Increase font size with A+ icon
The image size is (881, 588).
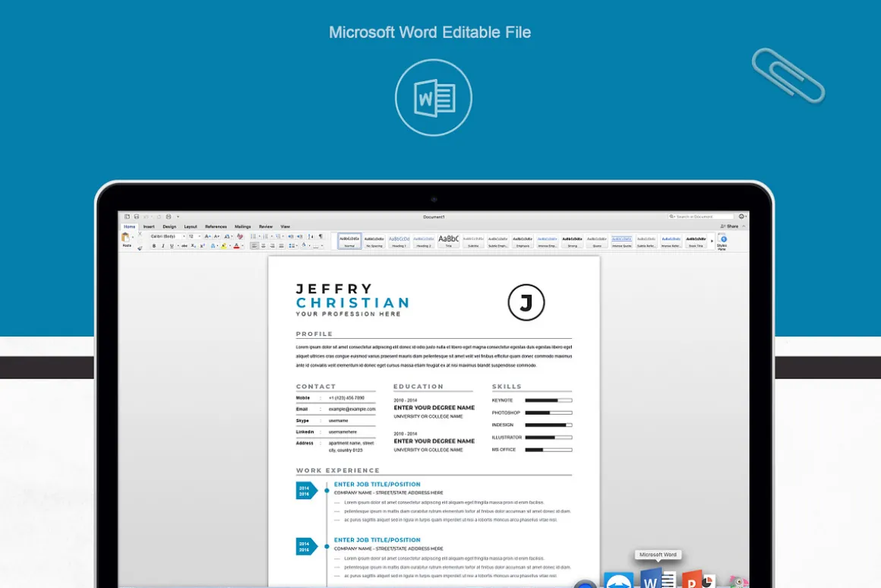coord(208,237)
